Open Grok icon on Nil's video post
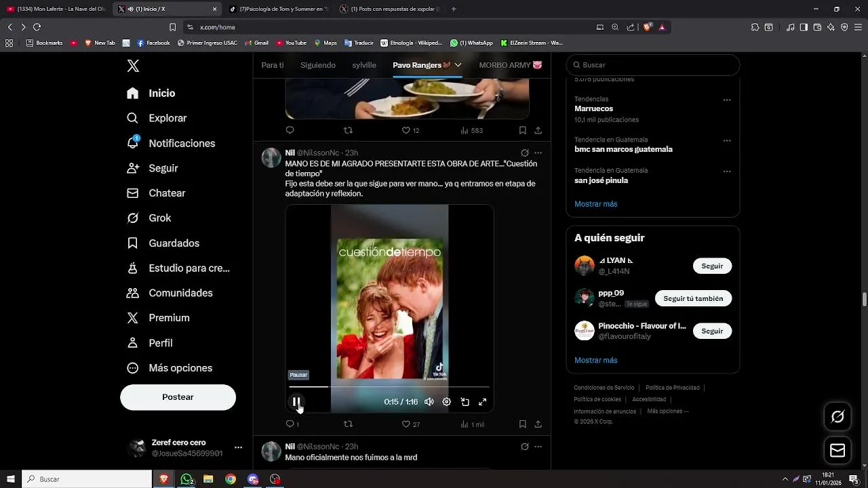This screenshot has width=868, height=488. (524, 153)
